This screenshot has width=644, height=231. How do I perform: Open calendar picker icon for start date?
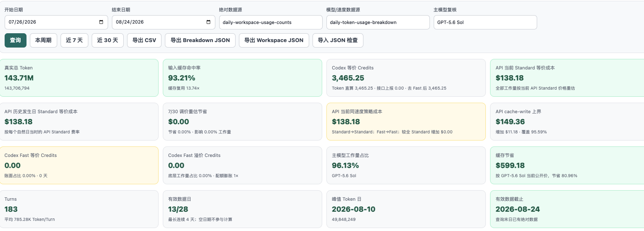click(101, 22)
